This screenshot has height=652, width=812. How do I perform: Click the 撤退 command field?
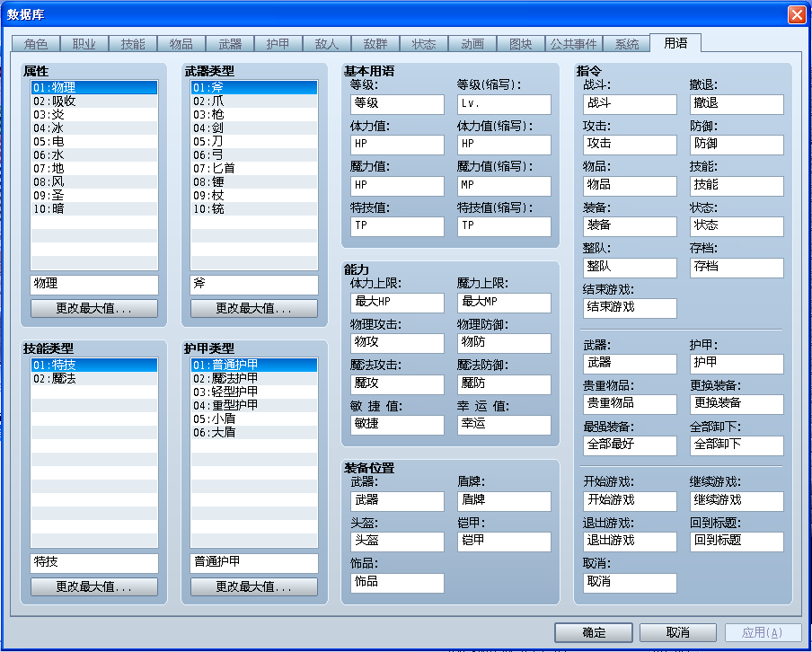737,104
